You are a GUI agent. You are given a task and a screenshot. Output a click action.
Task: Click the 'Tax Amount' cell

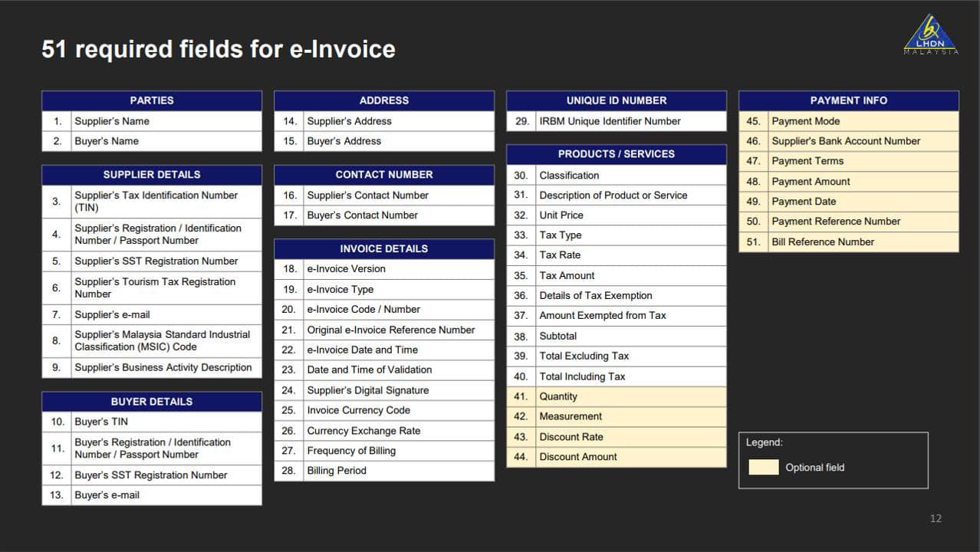[x=631, y=276]
